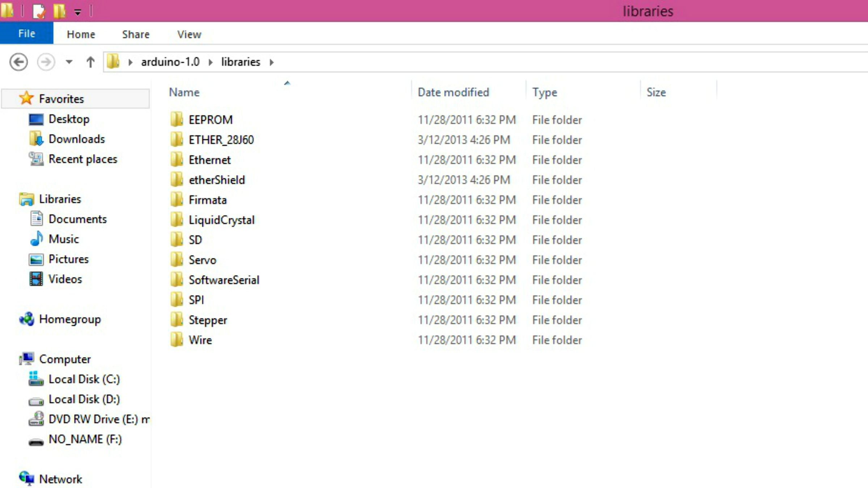Open the Properties quick access icon
Screen dimensions: 868x488
pyautogui.click(x=39, y=11)
